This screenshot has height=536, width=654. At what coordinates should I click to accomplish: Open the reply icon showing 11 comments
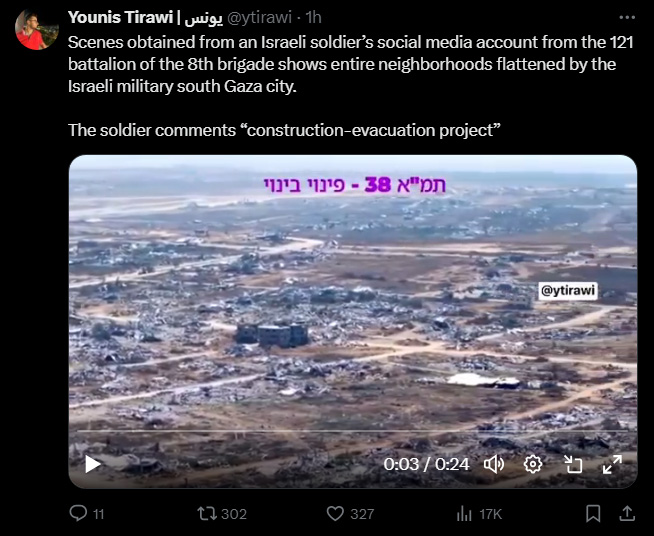click(87, 513)
